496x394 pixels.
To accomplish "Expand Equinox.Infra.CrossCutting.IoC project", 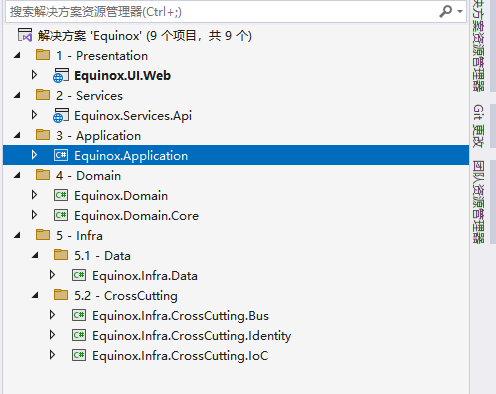I will point(52,355).
